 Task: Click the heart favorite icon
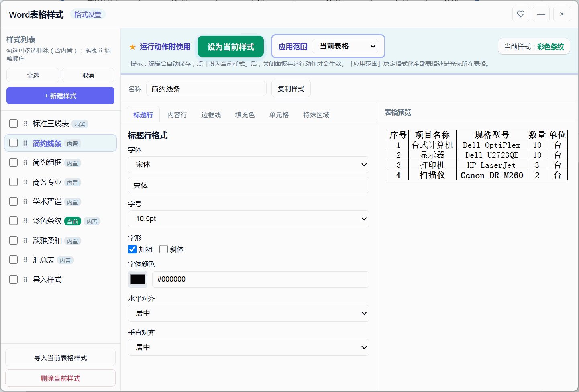pos(521,14)
